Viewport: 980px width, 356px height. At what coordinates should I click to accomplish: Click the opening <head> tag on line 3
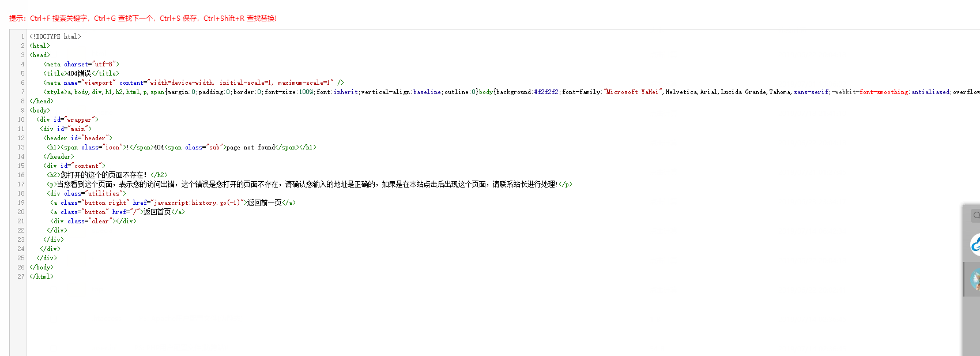40,55
